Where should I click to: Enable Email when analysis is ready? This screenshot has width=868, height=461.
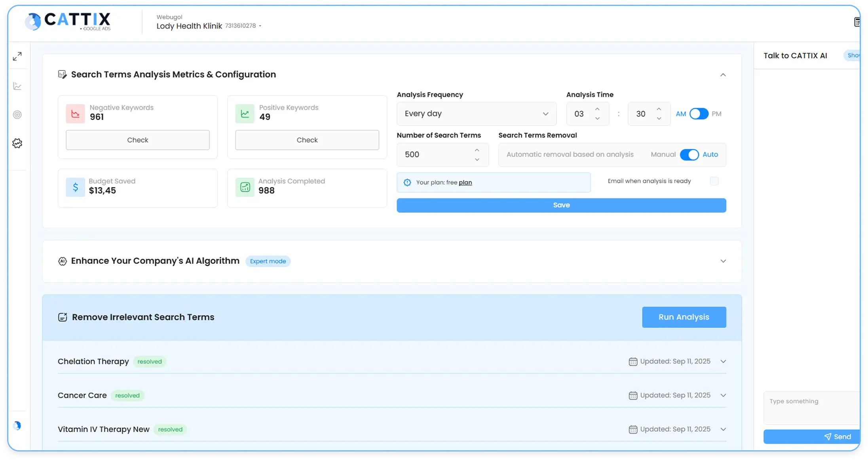tap(714, 181)
